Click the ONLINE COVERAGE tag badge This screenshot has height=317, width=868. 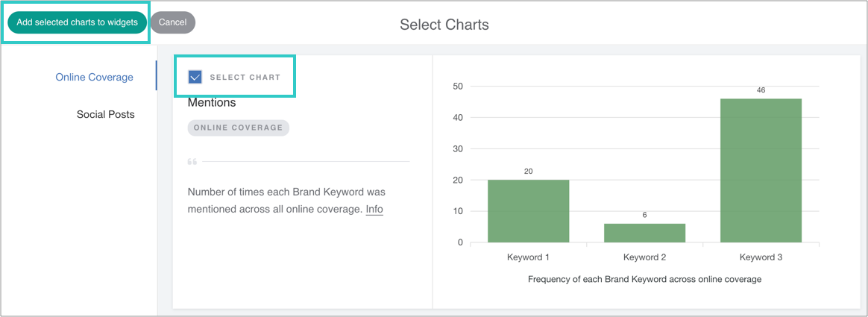(x=238, y=128)
